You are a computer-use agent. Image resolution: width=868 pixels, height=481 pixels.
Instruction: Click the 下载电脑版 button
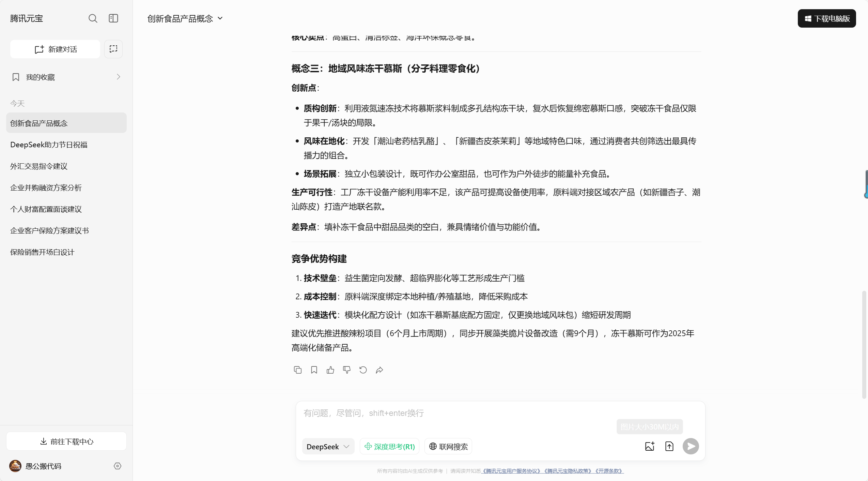pos(827,18)
